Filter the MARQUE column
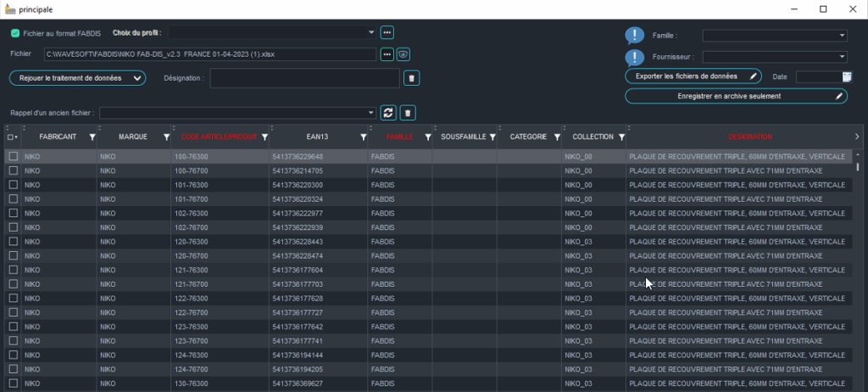868x392 pixels. coord(167,137)
